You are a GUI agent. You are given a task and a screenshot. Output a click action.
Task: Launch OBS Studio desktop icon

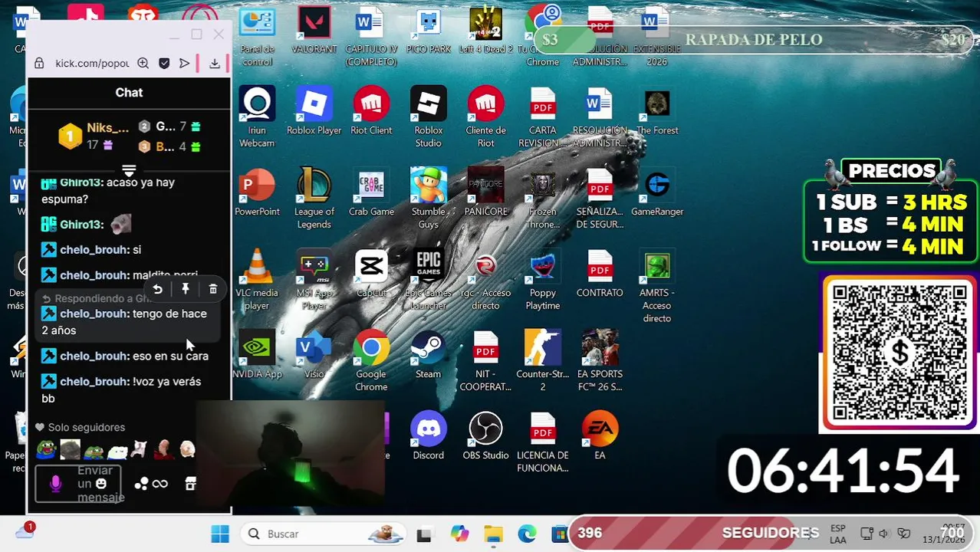click(x=485, y=436)
